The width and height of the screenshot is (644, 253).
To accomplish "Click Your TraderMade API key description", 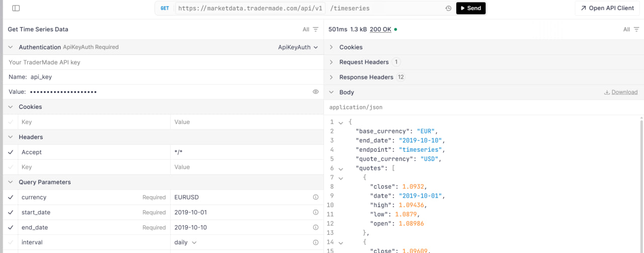I will pos(44,62).
